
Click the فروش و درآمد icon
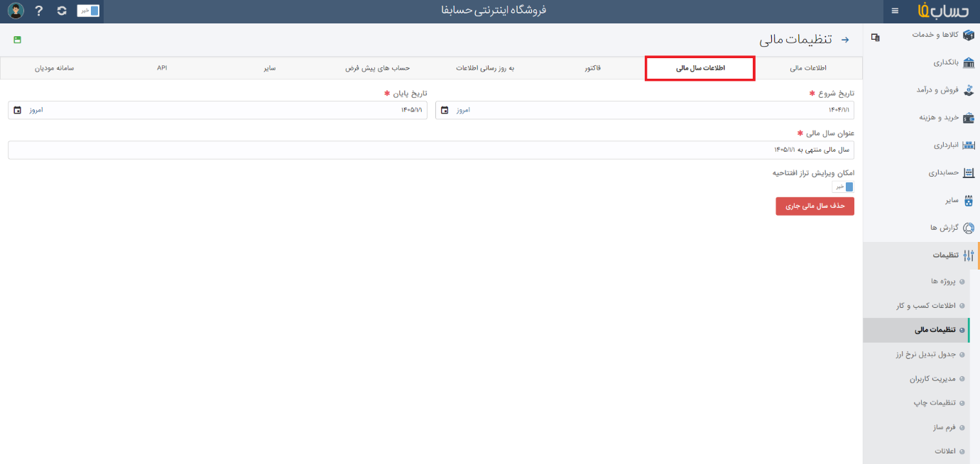969,89
